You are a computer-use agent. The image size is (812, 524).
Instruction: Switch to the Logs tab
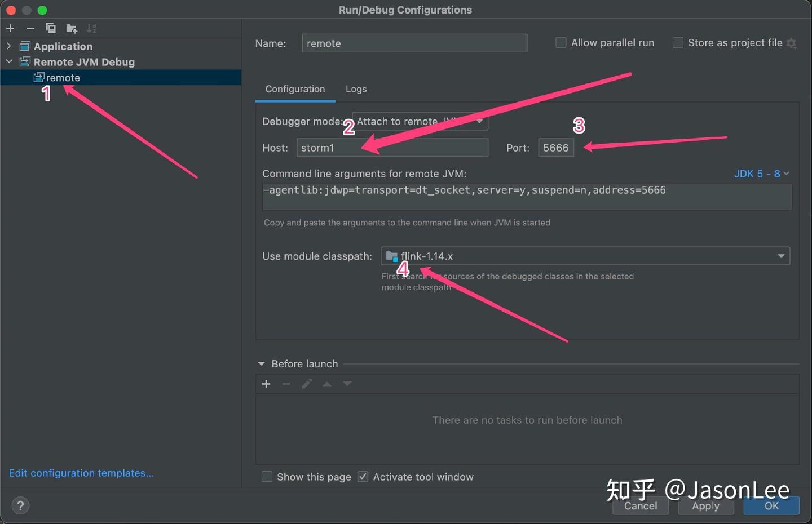coord(356,89)
